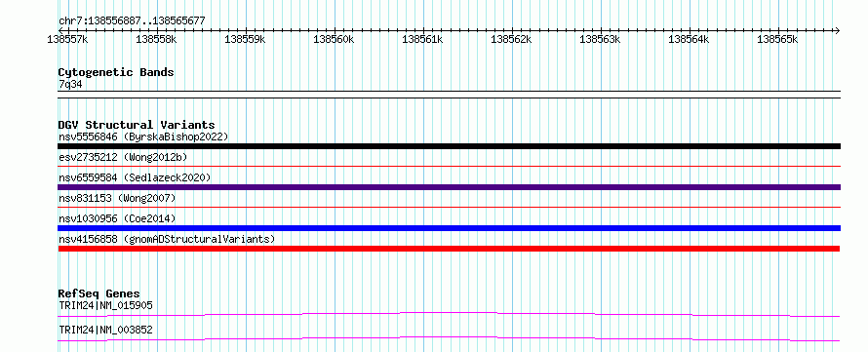The image size is (868, 352).
Task: Open variant nsv4156858 (gnomADStructuralVariants) label
Action: [167, 239]
